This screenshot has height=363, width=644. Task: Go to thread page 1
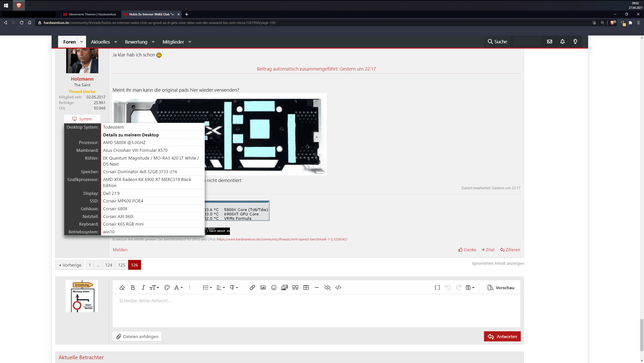pos(90,265)
